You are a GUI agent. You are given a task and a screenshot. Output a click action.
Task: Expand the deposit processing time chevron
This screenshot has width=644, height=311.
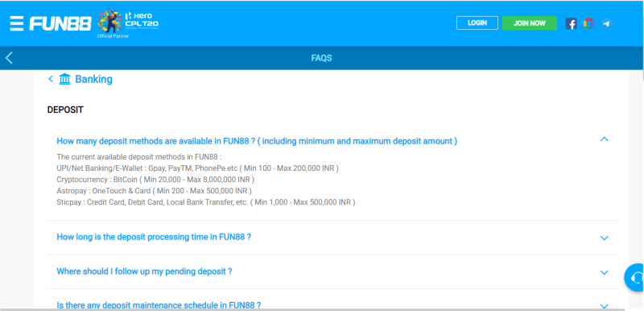[604, 238]
